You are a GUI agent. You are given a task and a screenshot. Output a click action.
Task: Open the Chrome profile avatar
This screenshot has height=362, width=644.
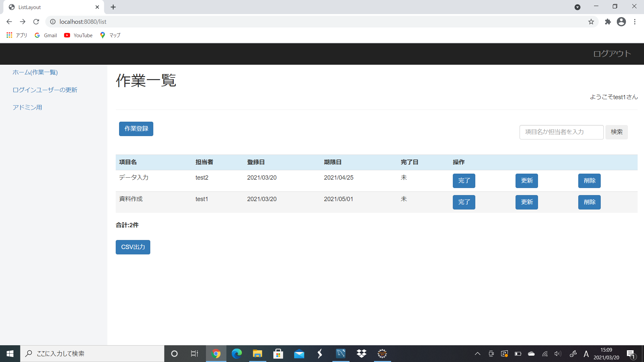(621, 22)
